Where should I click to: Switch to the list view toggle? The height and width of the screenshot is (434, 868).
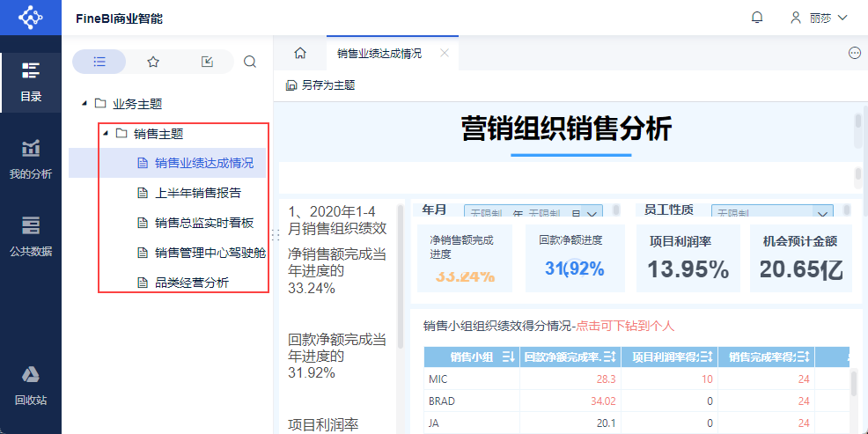tap(99, 62)
